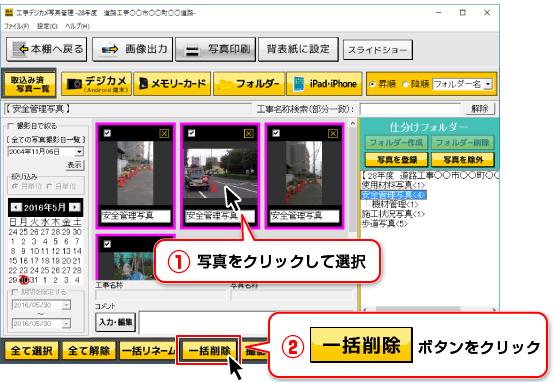Open the period end date dropdown
The width and height of the screenshot is (555, 382).
[66, 323]
